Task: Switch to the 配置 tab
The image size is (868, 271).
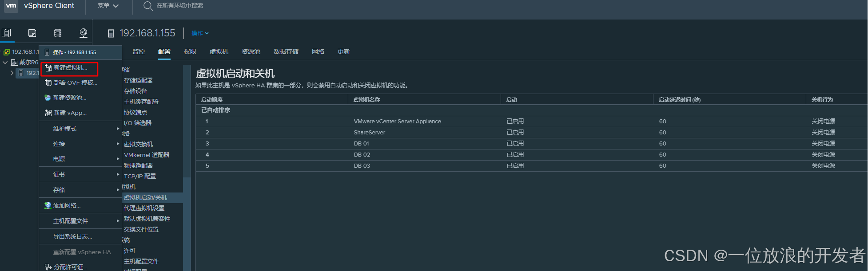Action: [x=164, y=52]
